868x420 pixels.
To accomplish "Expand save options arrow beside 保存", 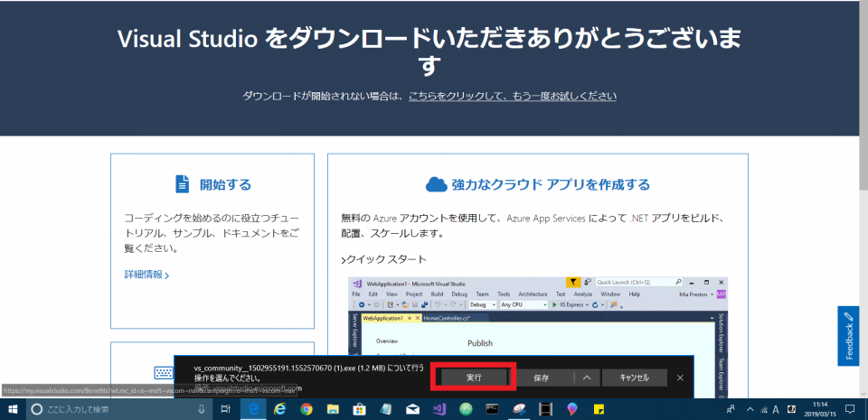I will pos(588,378).
